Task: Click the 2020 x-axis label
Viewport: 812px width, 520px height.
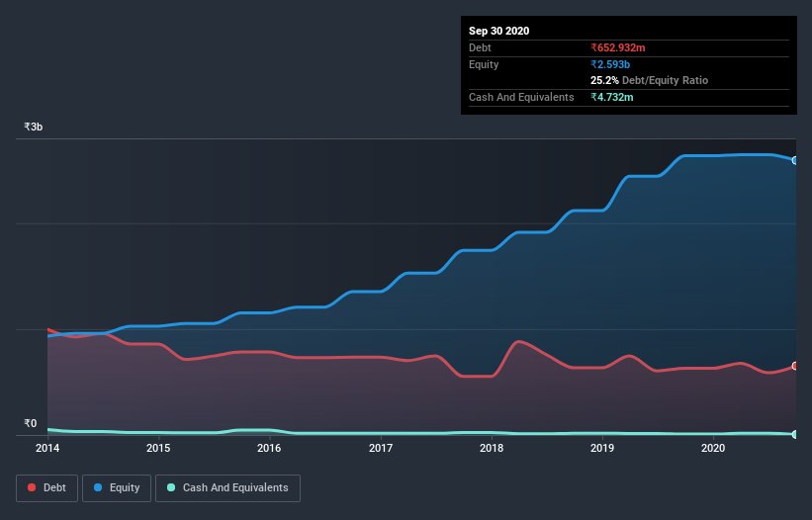Action: click(x=713, y=448)
